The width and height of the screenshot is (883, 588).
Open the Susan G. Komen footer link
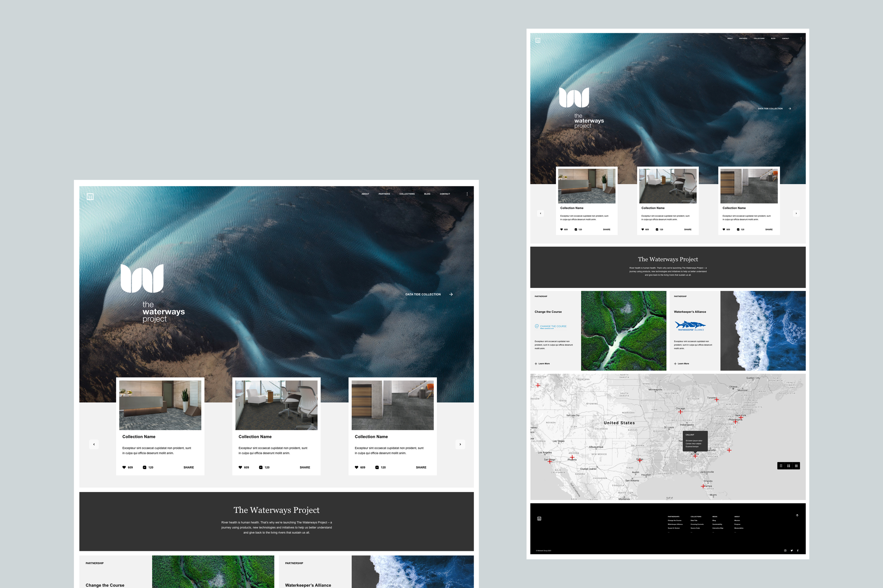click(x=674, y=528)
